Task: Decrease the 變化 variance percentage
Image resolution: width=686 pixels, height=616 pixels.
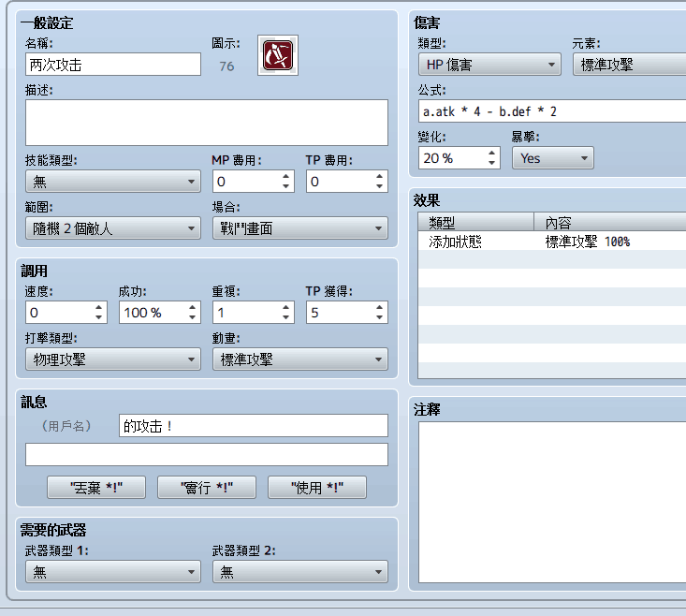Action: (491, 163)
